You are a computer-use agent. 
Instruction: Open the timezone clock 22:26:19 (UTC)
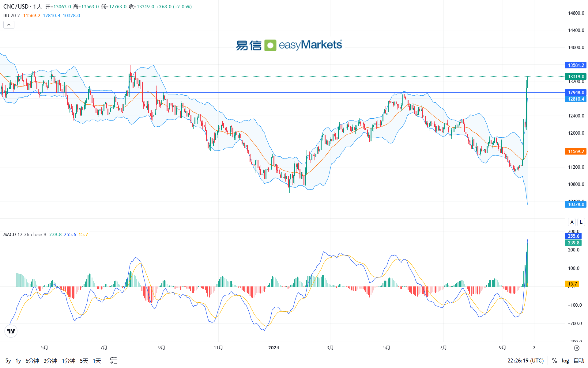(x=526, y=361)
